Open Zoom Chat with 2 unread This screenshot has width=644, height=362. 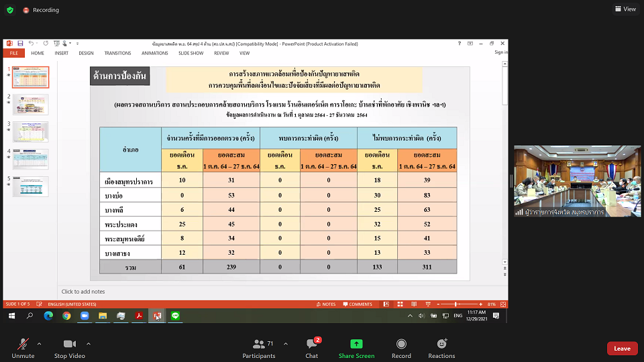click(x=312, y=349)
